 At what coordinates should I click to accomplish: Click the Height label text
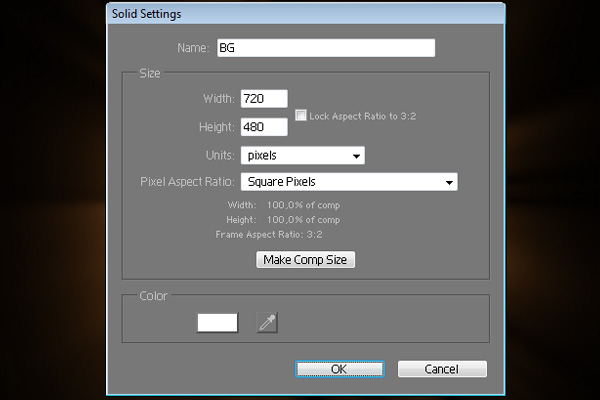(217, 127)
